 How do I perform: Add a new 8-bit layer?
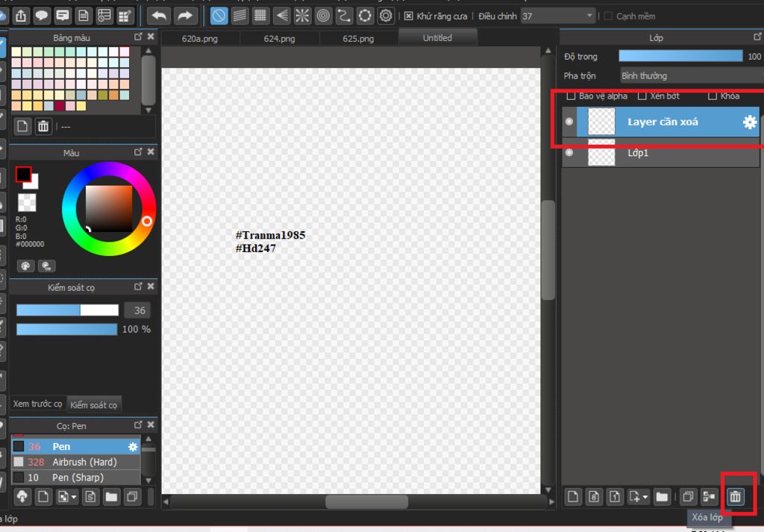[x=594, y=496]
